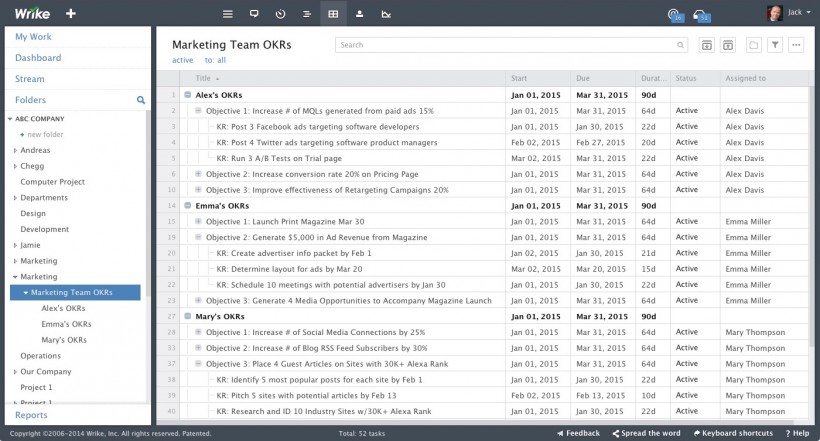The height and width of the screenshot is (441, 820).
Task: Click the 'to: all' assignee filter link
Action: tap(215, 60)
